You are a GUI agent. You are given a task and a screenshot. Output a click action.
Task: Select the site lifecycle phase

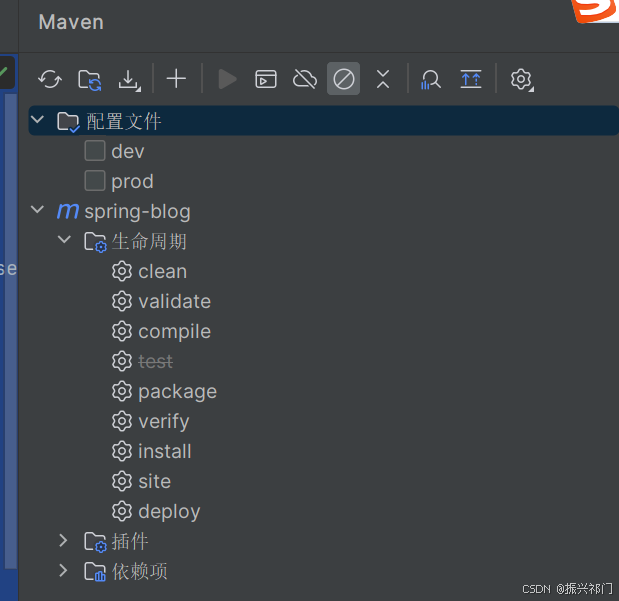pyautogui.click(x=154, y=481)
